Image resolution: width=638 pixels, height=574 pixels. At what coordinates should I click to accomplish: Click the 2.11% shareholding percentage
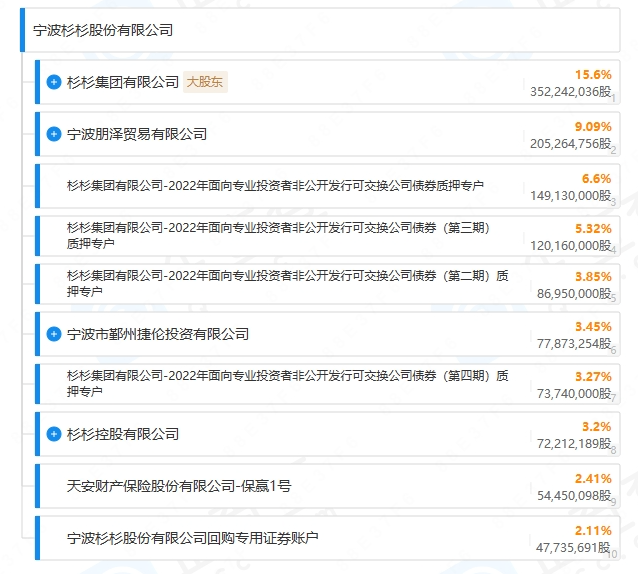(593, 531)
